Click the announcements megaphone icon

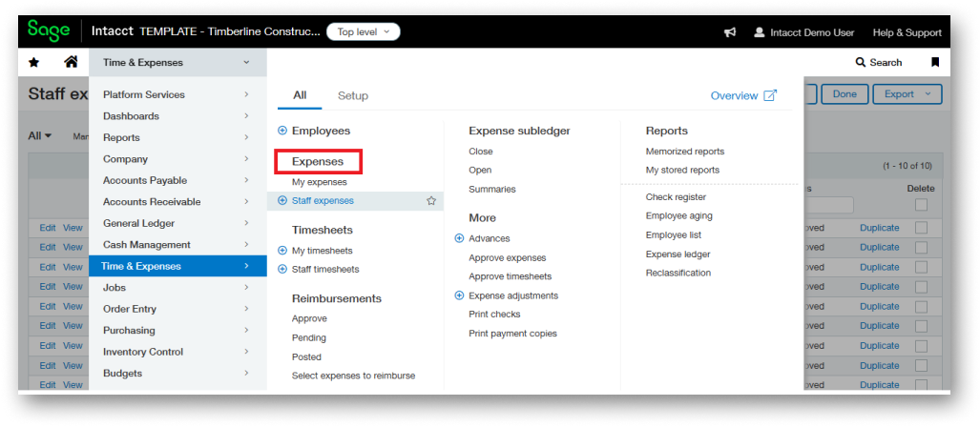(729, 32)
